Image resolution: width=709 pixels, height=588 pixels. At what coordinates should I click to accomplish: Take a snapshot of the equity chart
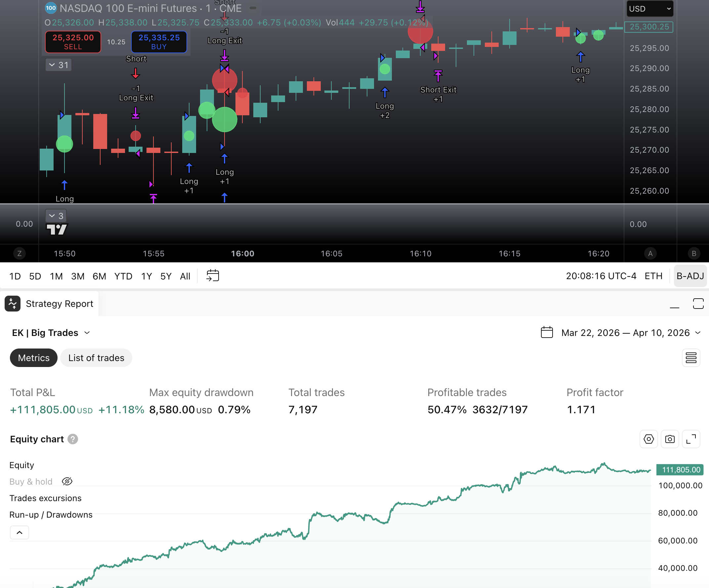(x=670, y=439)
